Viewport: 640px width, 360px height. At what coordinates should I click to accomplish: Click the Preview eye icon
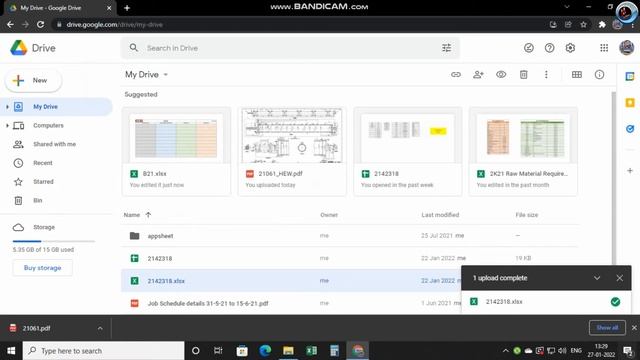click(501, 74)
